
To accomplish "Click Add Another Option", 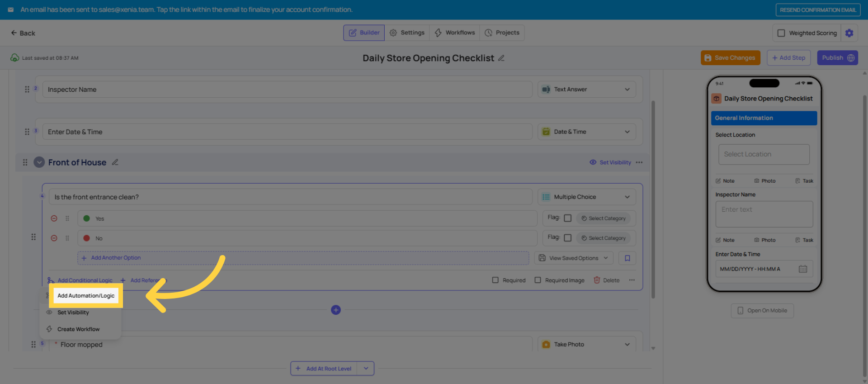I will [x=303, y=258].
